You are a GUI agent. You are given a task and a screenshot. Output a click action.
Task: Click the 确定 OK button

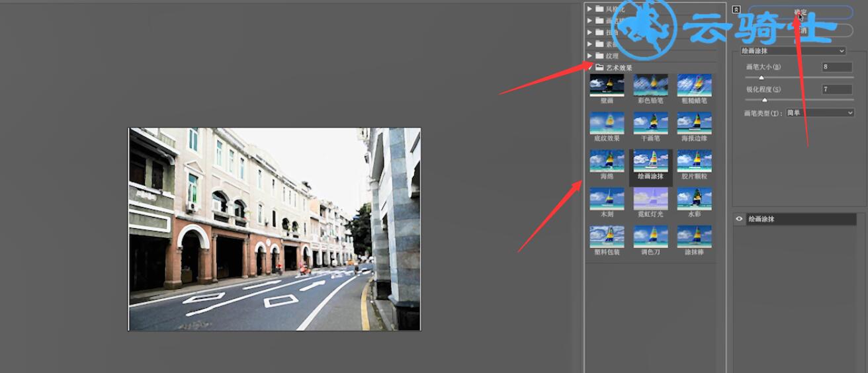[x=801, y=13]
